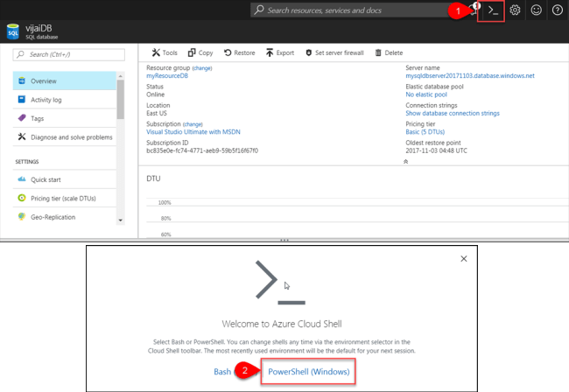Click the Copy toolbar button
The width and height of the screenshot is (569, 392).
(x=200, y=53)
